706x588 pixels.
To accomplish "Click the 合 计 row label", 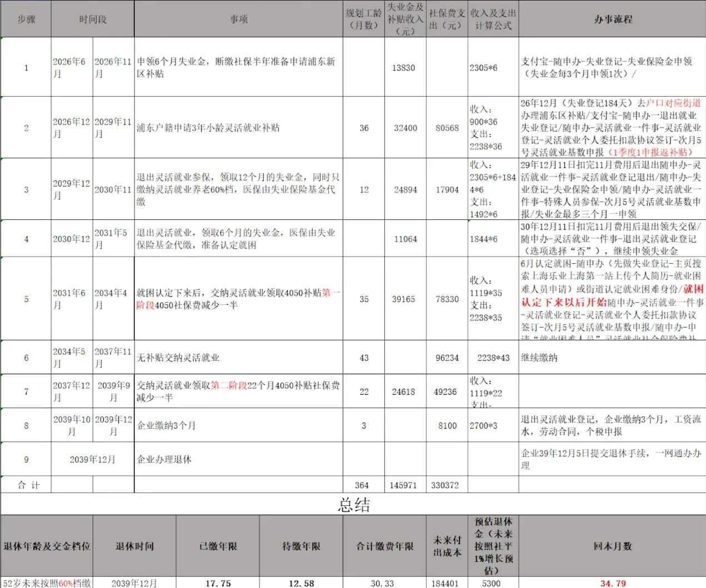I will click(x=26, y=485).
